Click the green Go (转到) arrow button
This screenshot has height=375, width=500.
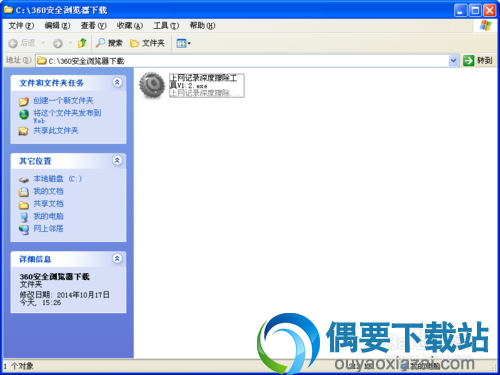point(468,61)
